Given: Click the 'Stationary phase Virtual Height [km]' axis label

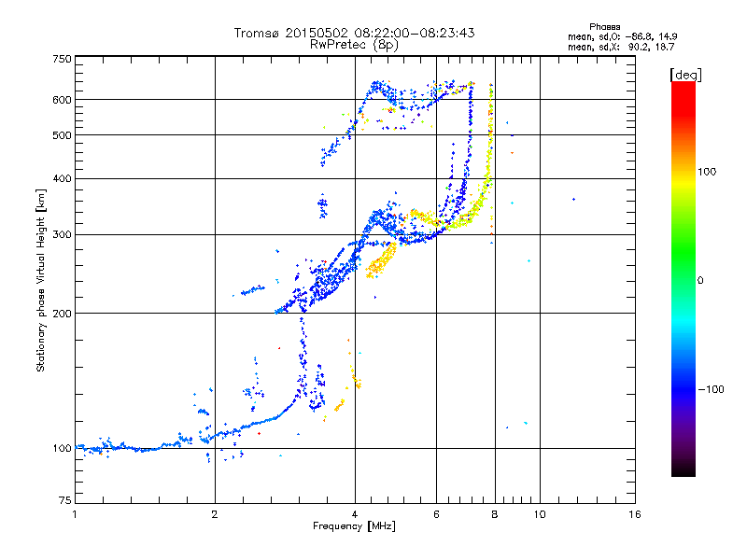Looking at the screenshot, I should coord(41,280).
